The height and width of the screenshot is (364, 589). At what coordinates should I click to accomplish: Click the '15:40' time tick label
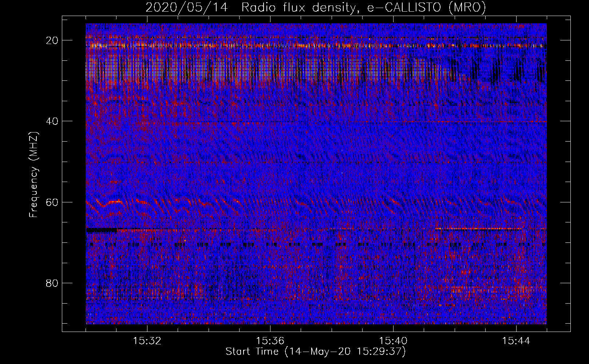click(x=393, y=341)
